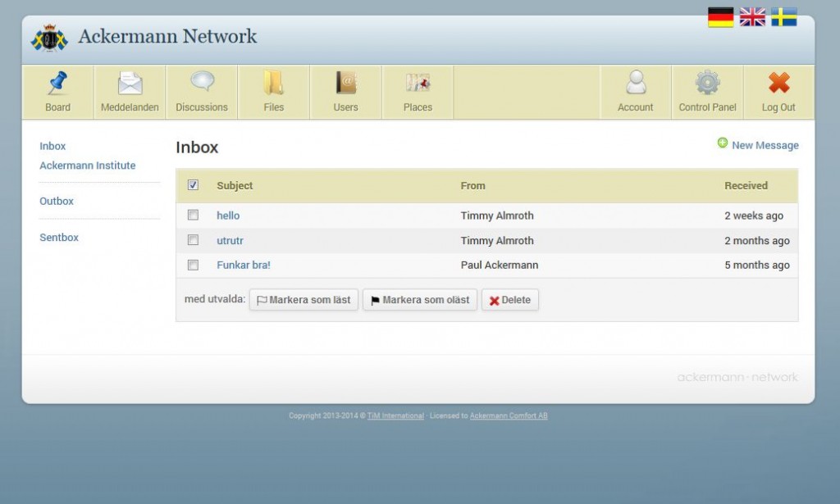The image size is (840, 504).
Task: Switch language with the German flag
Action: click(720, 17)
